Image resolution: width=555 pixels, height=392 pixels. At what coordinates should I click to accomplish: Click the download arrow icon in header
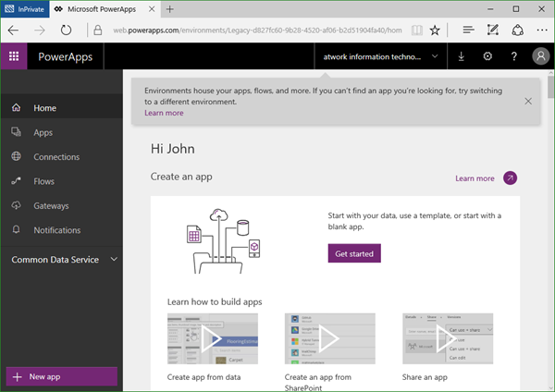tap(462, 56)
